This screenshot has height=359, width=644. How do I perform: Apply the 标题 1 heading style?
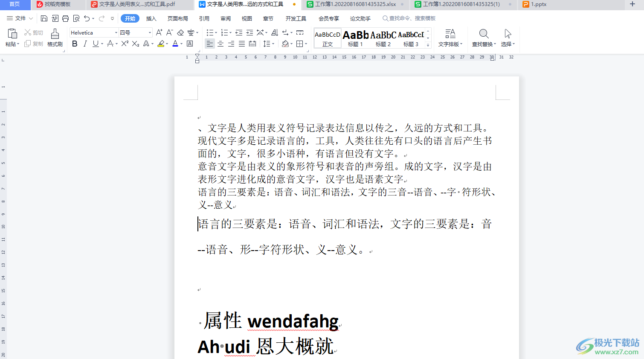pos(355,38)
